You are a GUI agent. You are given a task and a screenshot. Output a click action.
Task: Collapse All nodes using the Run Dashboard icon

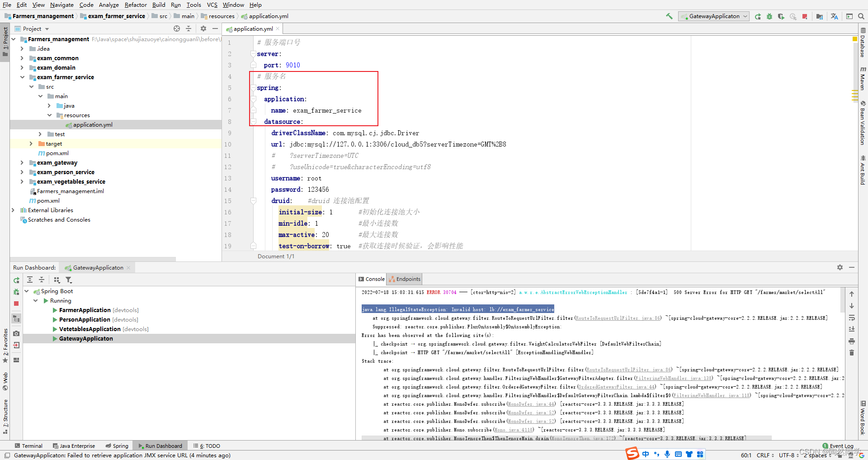[x=42, y=280]
